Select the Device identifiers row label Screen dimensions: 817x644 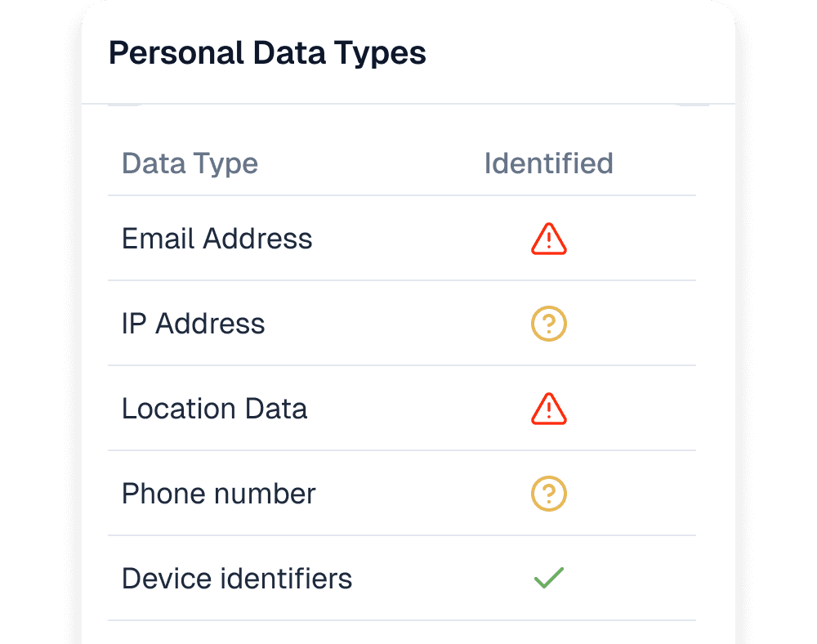237,579
